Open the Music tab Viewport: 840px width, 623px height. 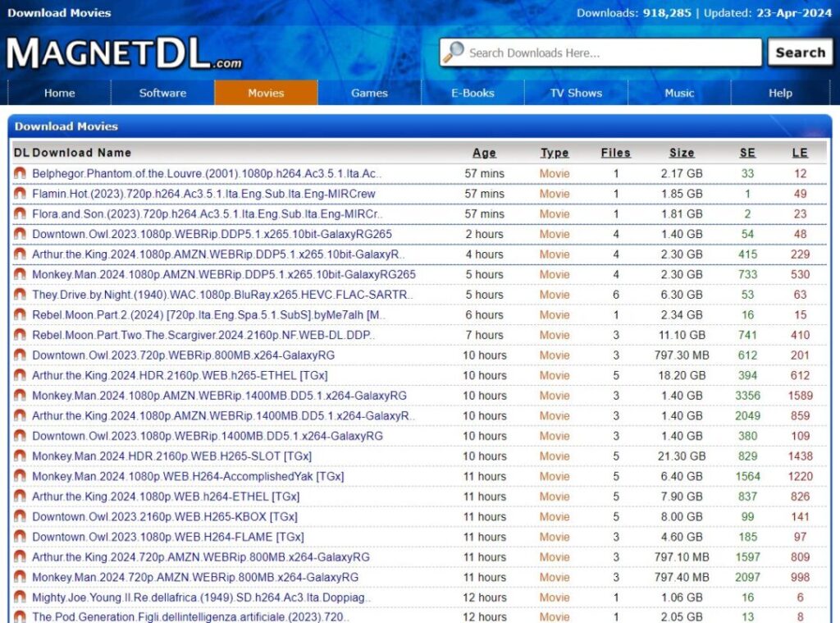(679, 93)
